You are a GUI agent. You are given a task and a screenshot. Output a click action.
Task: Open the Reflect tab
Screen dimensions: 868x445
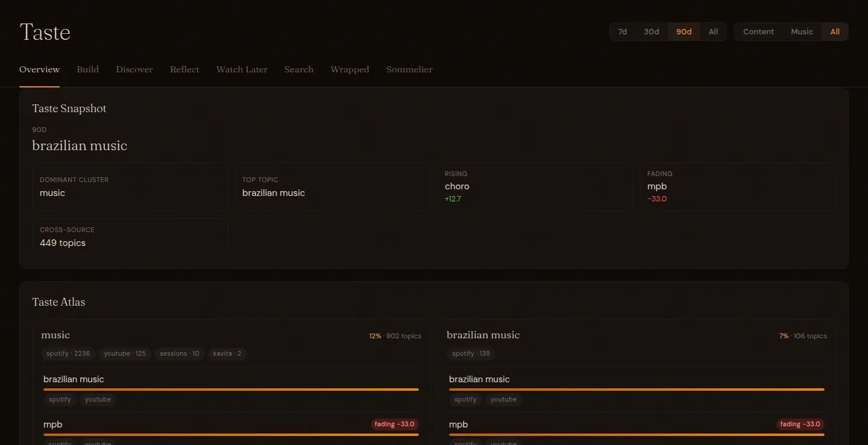click(184, 69)
